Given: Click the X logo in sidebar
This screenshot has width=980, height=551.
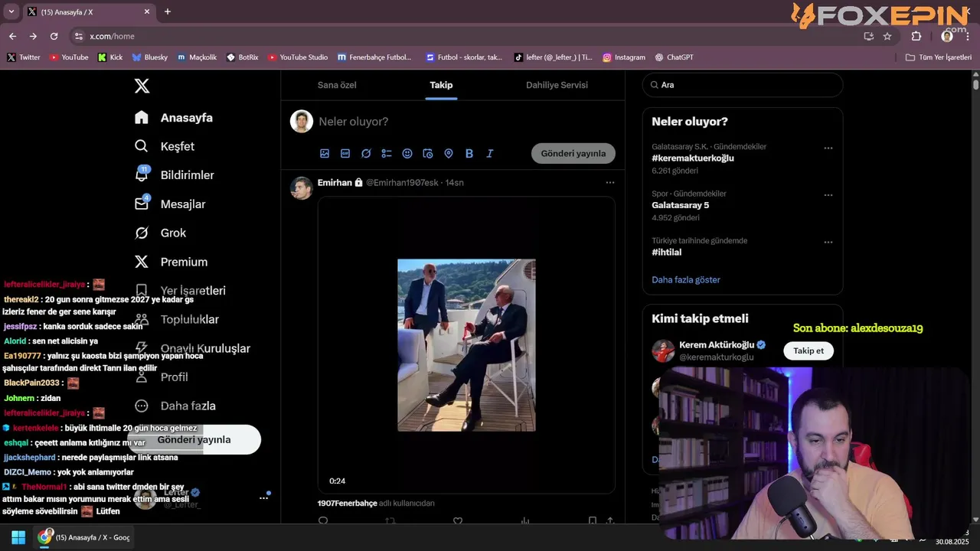Looking at the screenshot, I should point(142,86).
